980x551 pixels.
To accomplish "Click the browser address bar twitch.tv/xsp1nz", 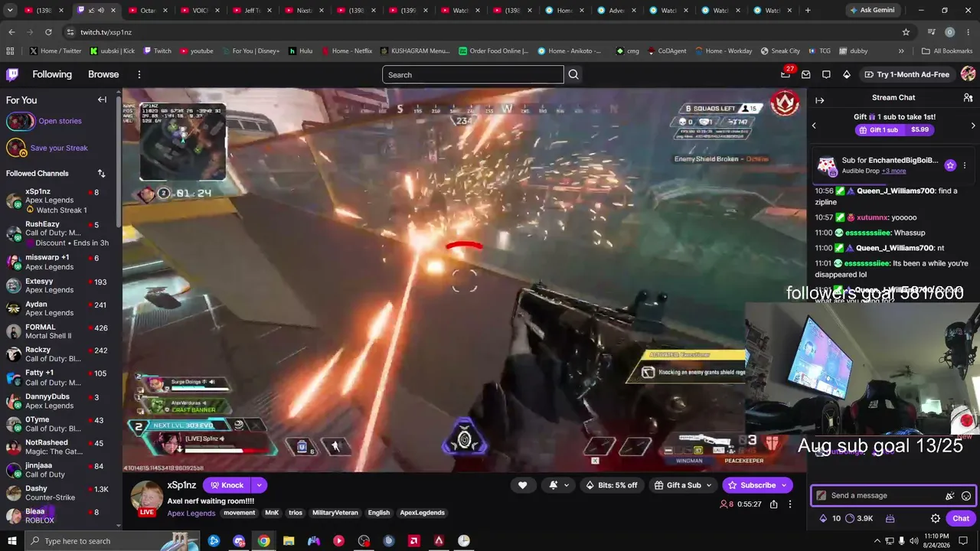I will [x=482, y=32].
